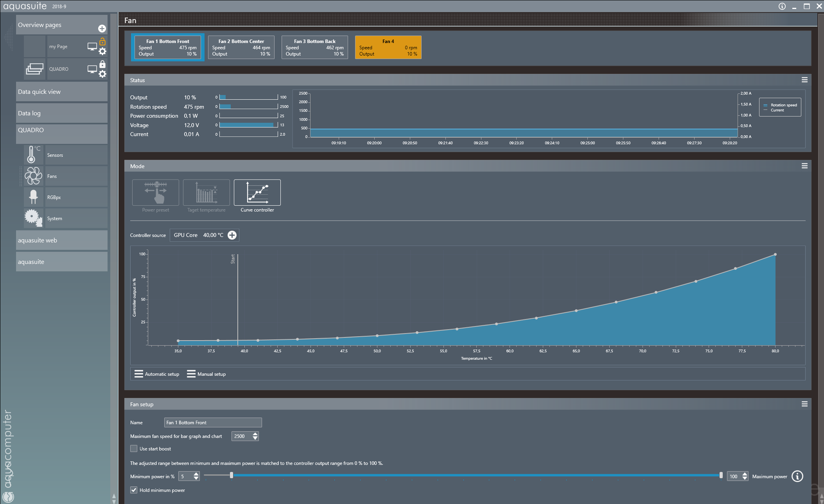Open the Status panel hamburger menu

pos(804,80)
